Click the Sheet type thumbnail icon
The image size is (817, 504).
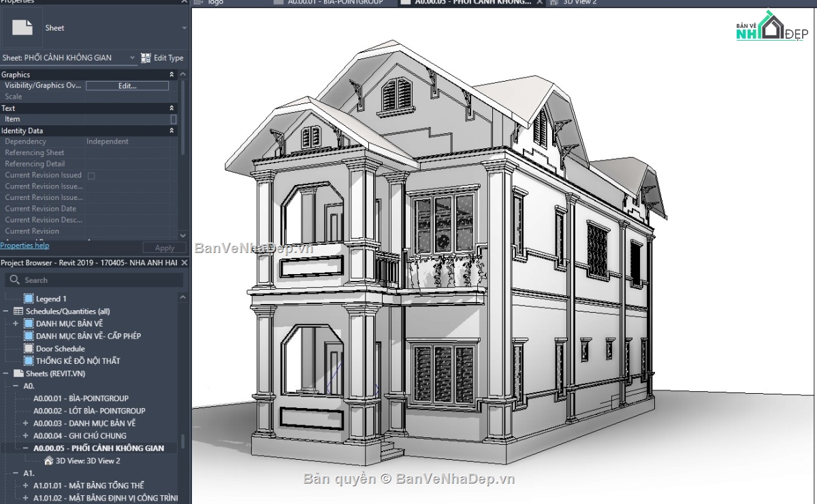[22, 28]
